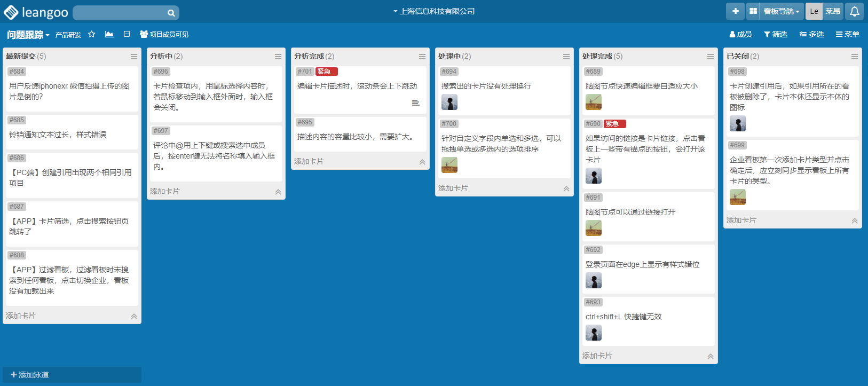Click the star icon to favorite board
Image resolution: width=868 pixels, height=386 pixels.
pyautogui.click(x=91, y=34)
